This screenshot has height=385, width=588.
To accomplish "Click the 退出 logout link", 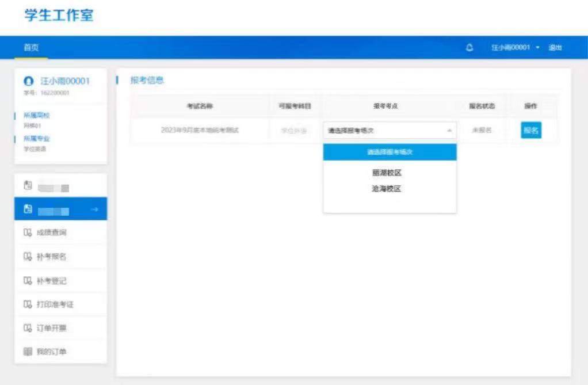I will click(x=555, y=47).
